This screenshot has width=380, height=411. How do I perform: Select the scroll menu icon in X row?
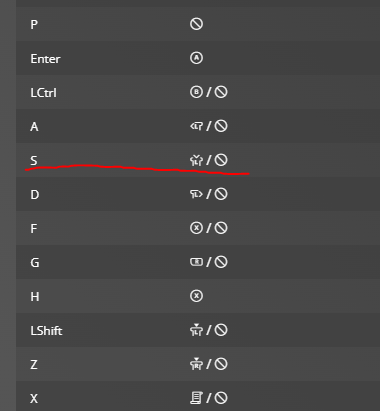(x=196, y=398)
